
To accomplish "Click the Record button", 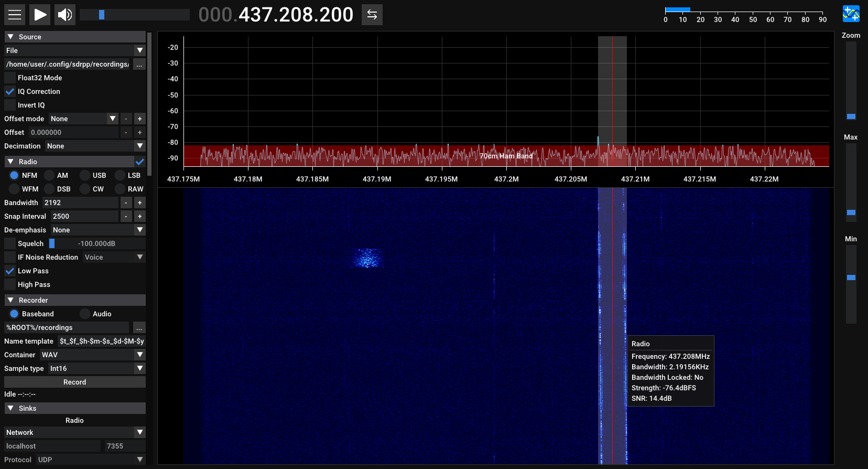I will pos(74,382).
